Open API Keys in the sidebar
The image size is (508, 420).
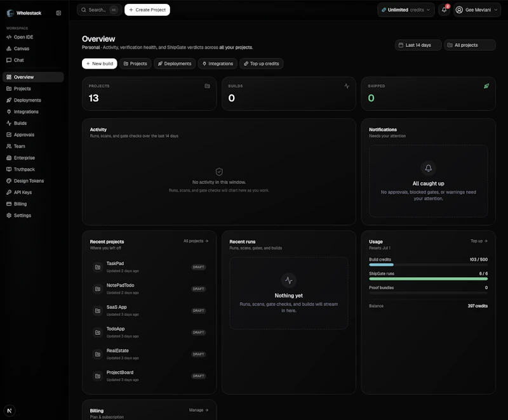coord(33,192)
